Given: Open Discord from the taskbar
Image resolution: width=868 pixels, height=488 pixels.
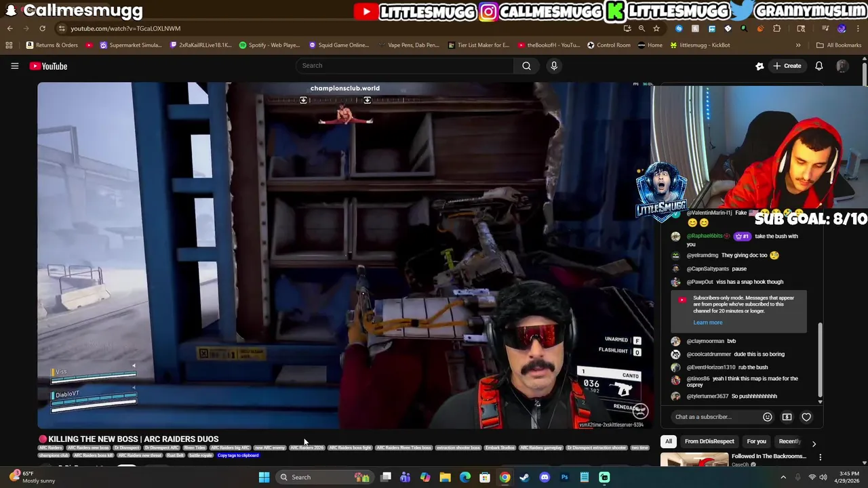Looking at the screenshot, I should [x=545, y=477].
